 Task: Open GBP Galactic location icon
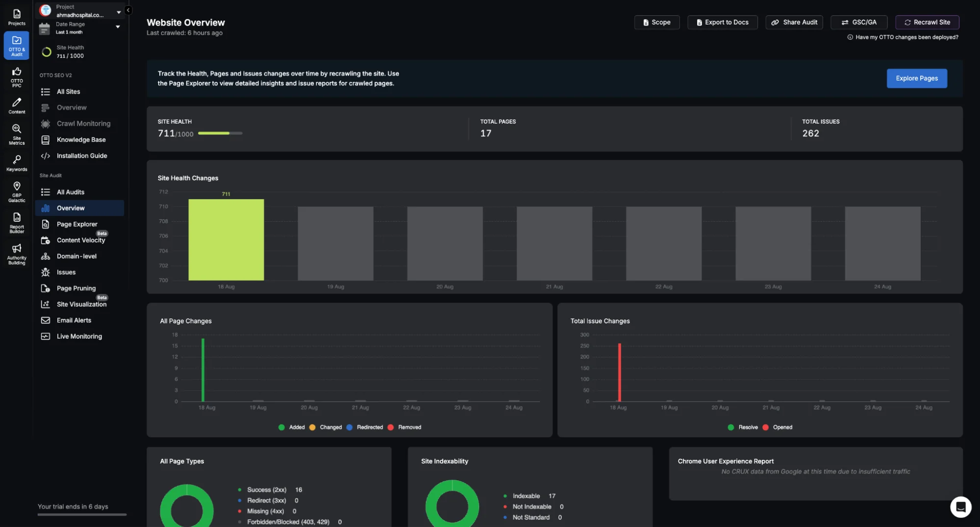pyautogui.click(x=17, y=191)
